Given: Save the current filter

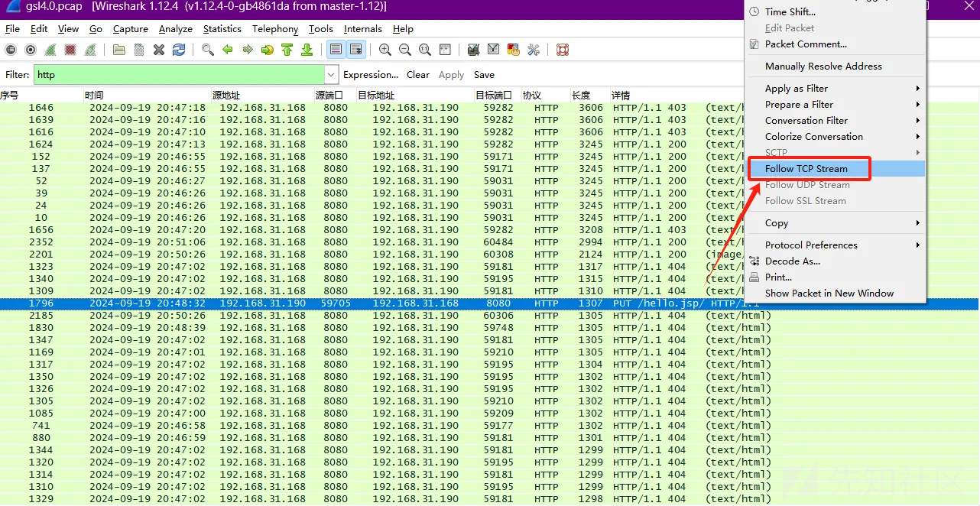Looking at the screenshot, I should pyautogui.click(x=484, y=75).
